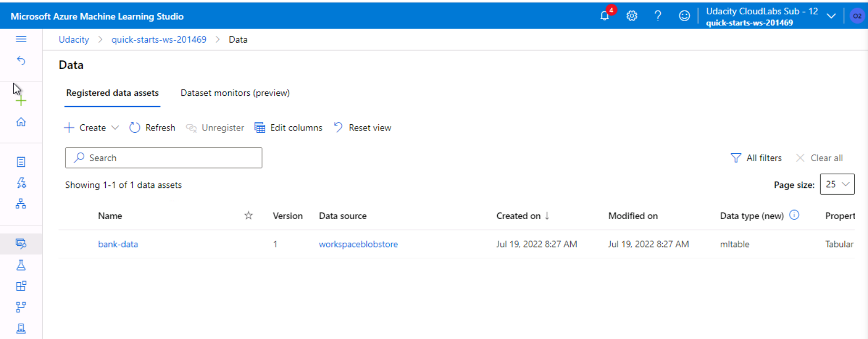Click the Created on Jul 19, 2022 cell
The height and width of the screenshot is (339, 868).
[537, 244]
